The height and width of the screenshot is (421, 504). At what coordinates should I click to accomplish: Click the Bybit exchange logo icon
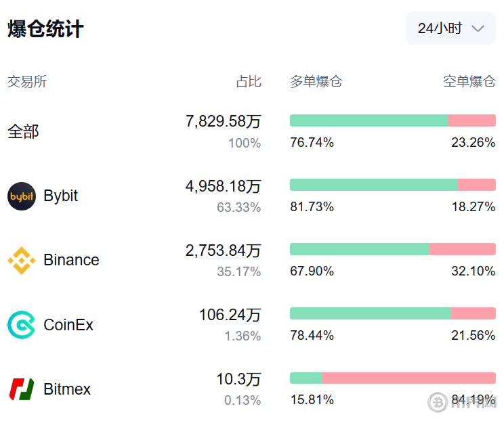pos(22,196)
